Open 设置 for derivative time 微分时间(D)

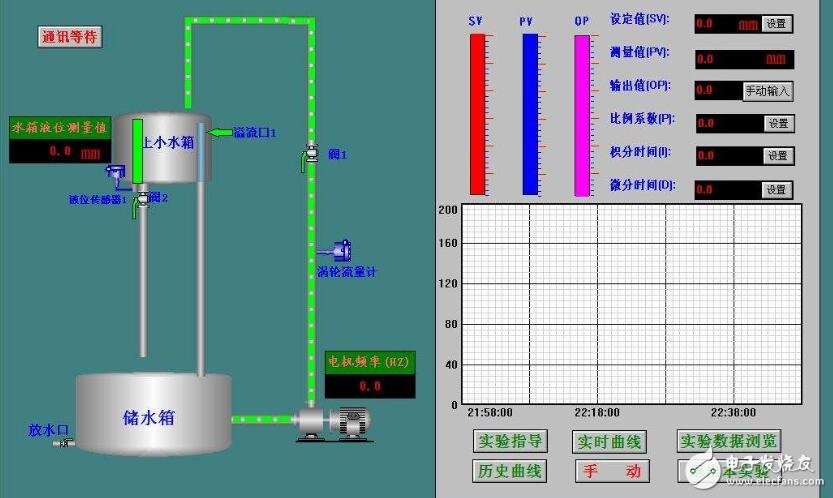[x=777, y=189]
